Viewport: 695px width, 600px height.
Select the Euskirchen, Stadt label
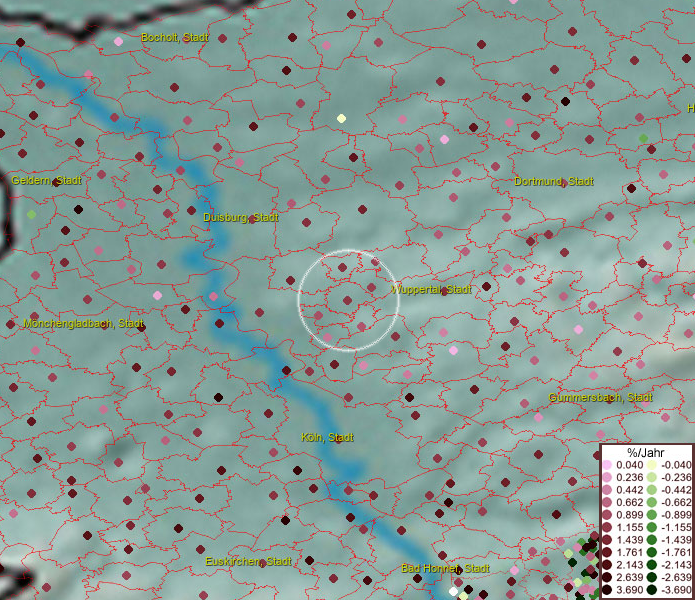248,561
